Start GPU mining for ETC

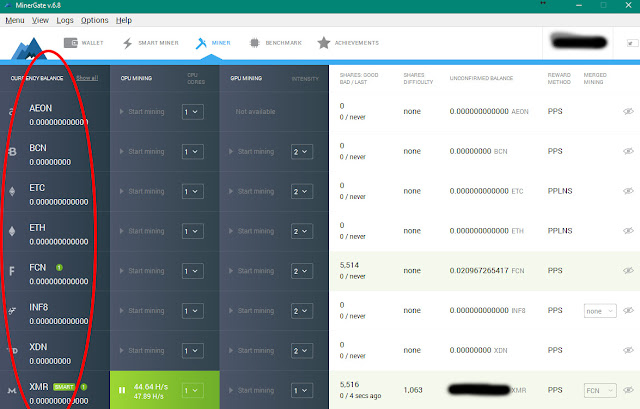[251, 191]
